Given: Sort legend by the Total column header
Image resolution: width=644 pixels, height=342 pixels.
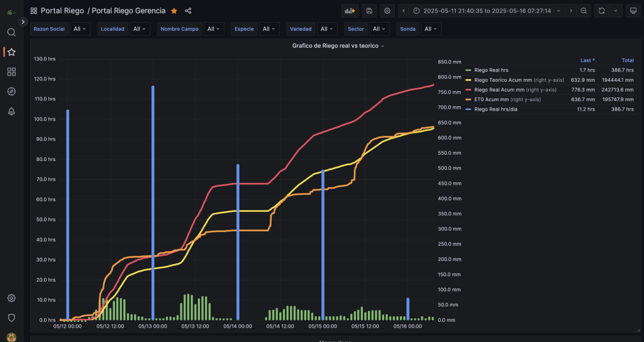Looking at the screenshot, I should point(627,60).
